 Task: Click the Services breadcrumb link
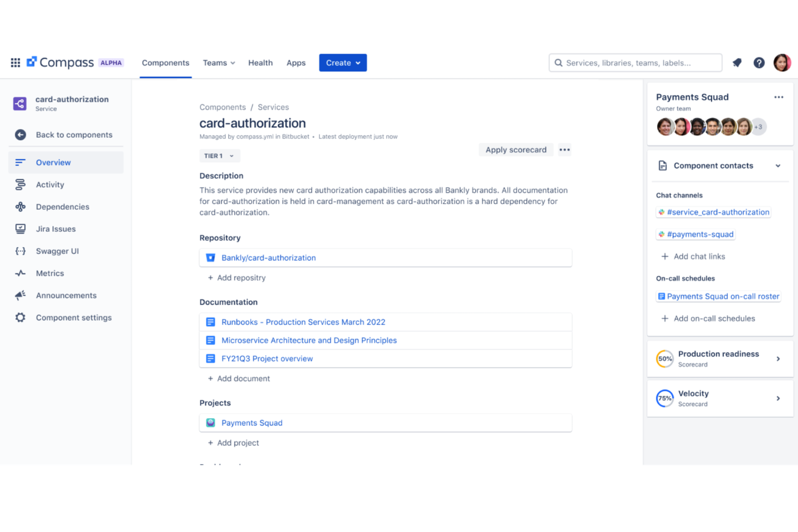tap(273, 107)
